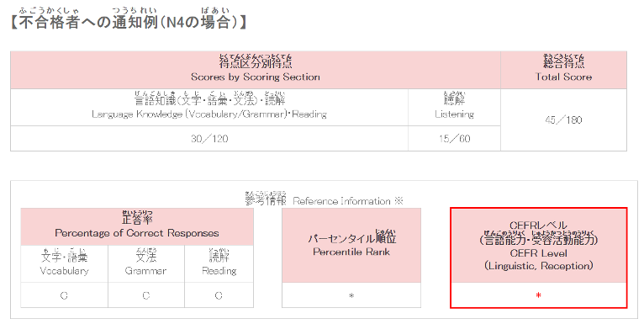Click the C grade under Reading
Viewport: 644px width, 324px height.
[x=219, y=295]
